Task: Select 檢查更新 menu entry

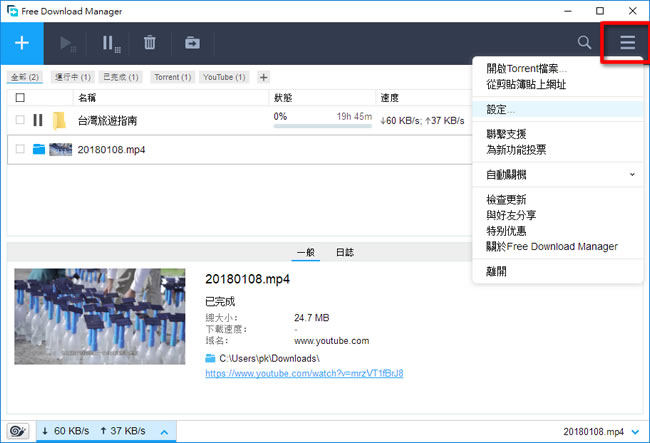Action: [558, 200]
